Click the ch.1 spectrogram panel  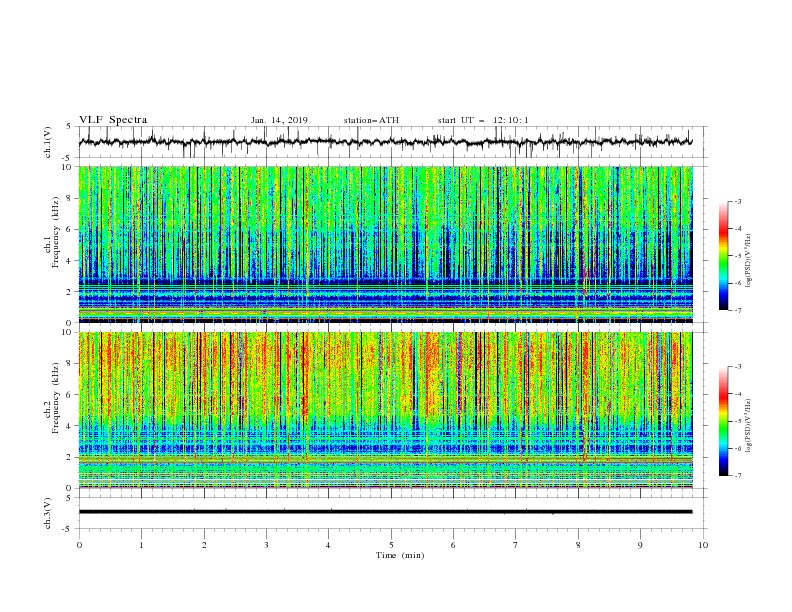386,244
